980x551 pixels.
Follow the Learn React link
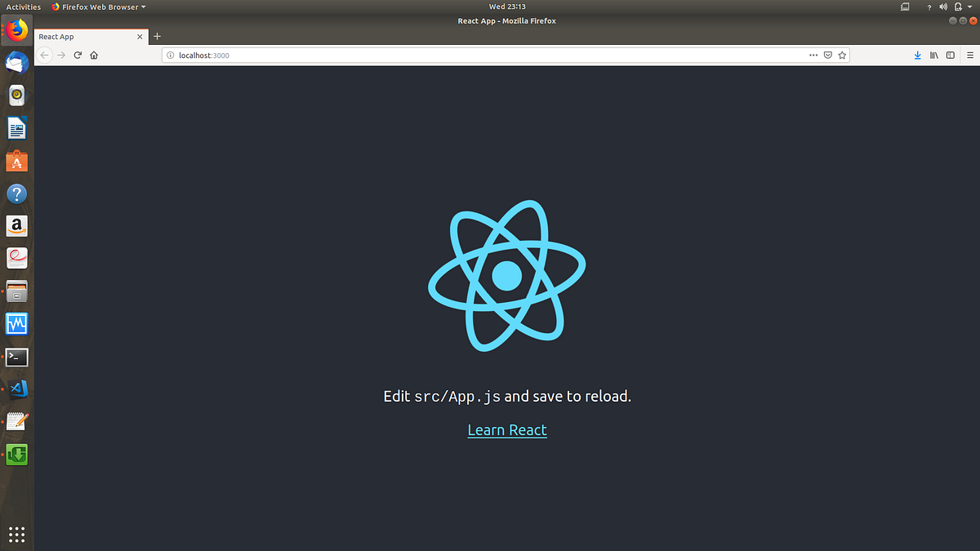coord(507,430)
